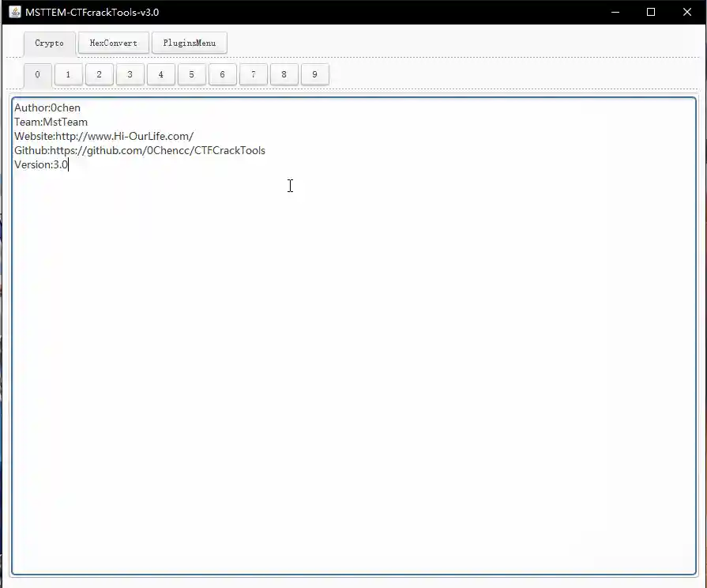The height and width of the screenshot is (588, 707).
Task: Close the CTFcrackTools window
Action: (686, 12)
